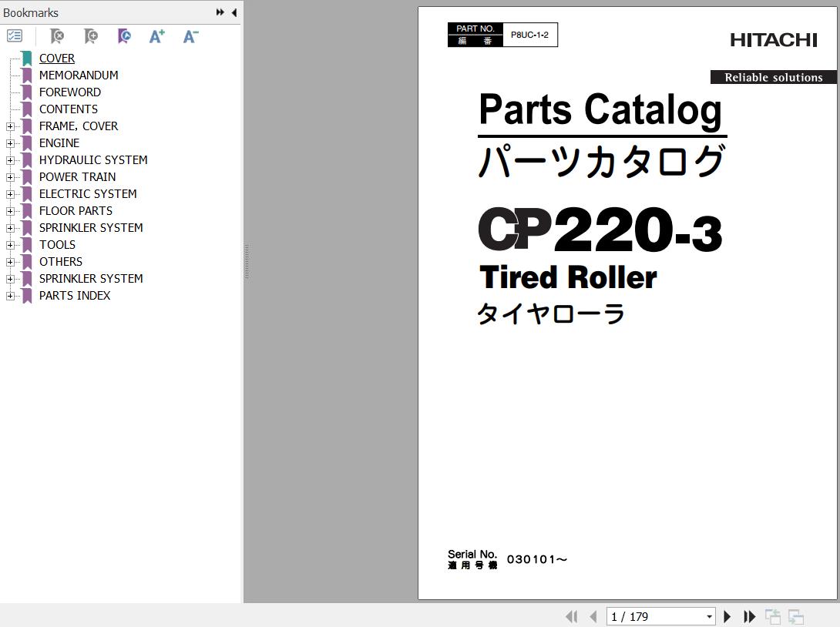Open the FRAME, COVER bookmark
The width and height of the screenshot is (840, 627).
[78, 126]
